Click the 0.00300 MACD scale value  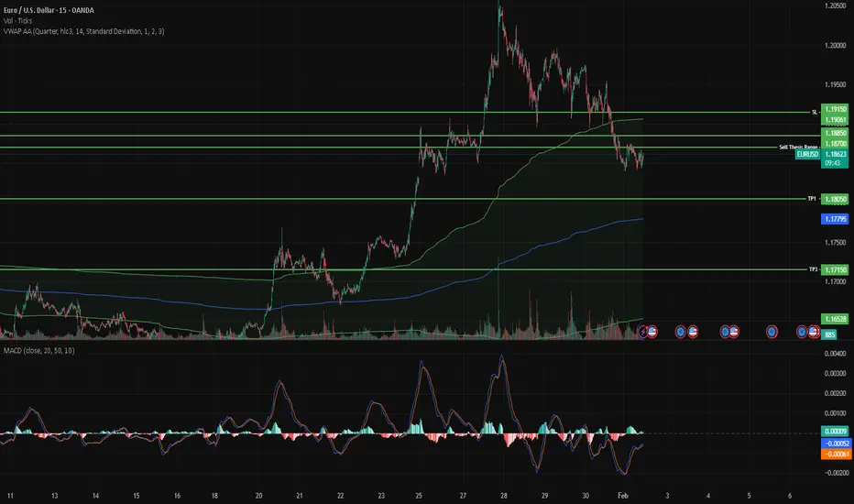click(835, 373)
